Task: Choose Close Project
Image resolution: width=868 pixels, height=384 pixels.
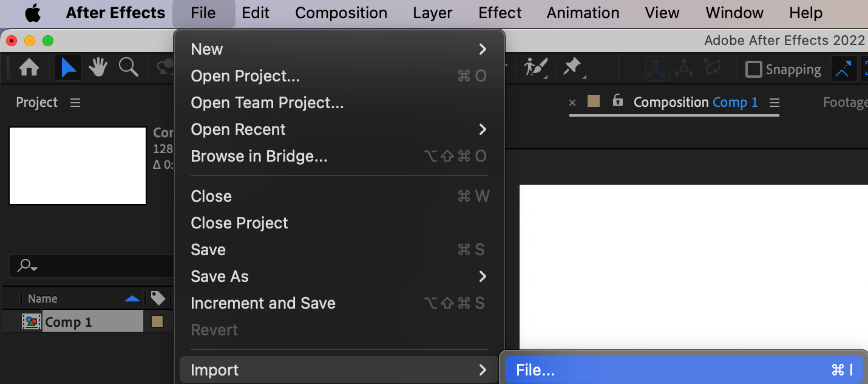Action: (339, 223)
